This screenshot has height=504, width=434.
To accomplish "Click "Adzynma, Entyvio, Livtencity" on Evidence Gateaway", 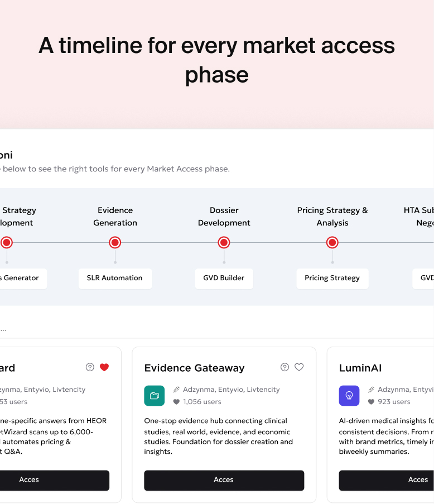I will tap(232, 390).
